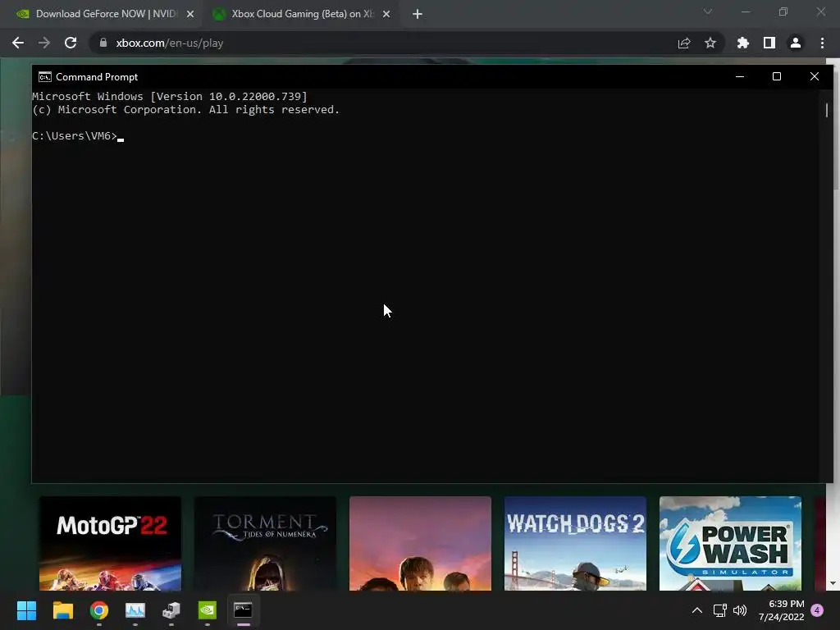Open Chrome three-dot menu
The image size is (840, 630).
coord(822,43)
